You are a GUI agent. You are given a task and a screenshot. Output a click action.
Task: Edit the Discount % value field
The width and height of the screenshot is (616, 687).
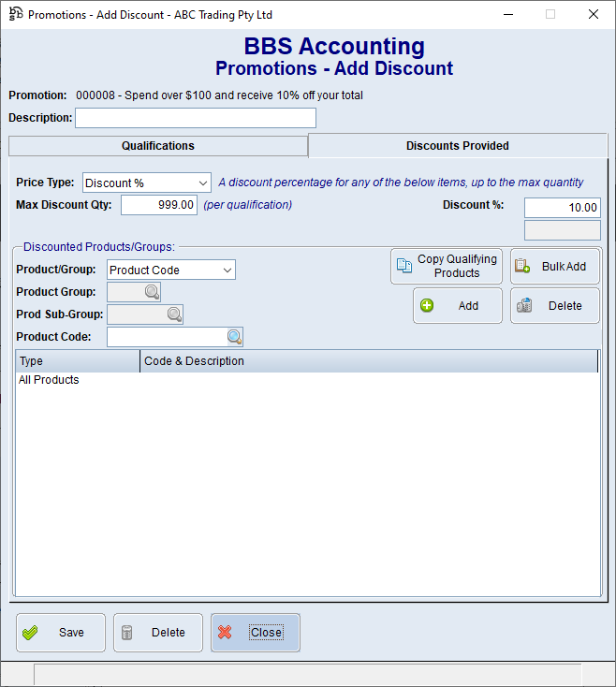click(562, 208)
